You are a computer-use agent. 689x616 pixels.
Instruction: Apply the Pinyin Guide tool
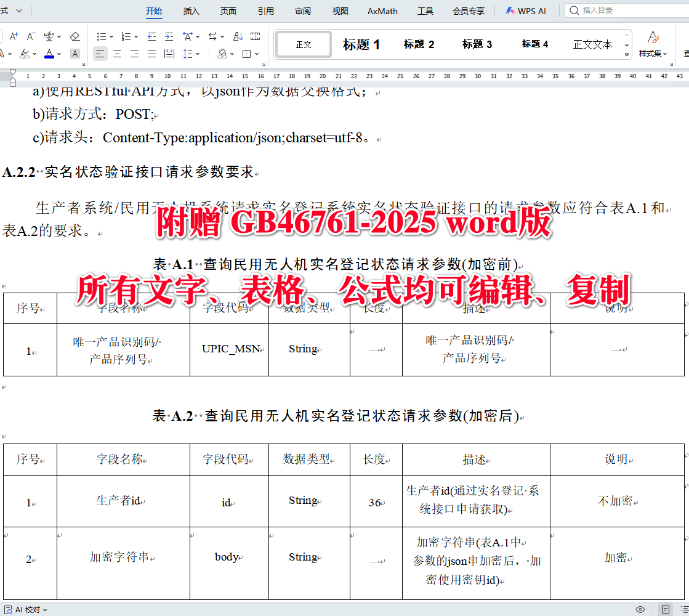tap(50, 36)
